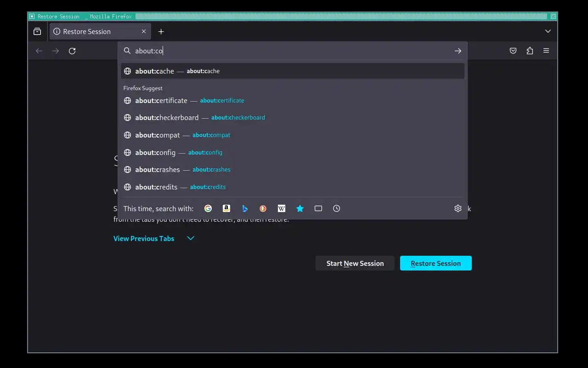Select the about:config suggestion
Viewport: 588px width, 368px height.
tap(293, 152)
